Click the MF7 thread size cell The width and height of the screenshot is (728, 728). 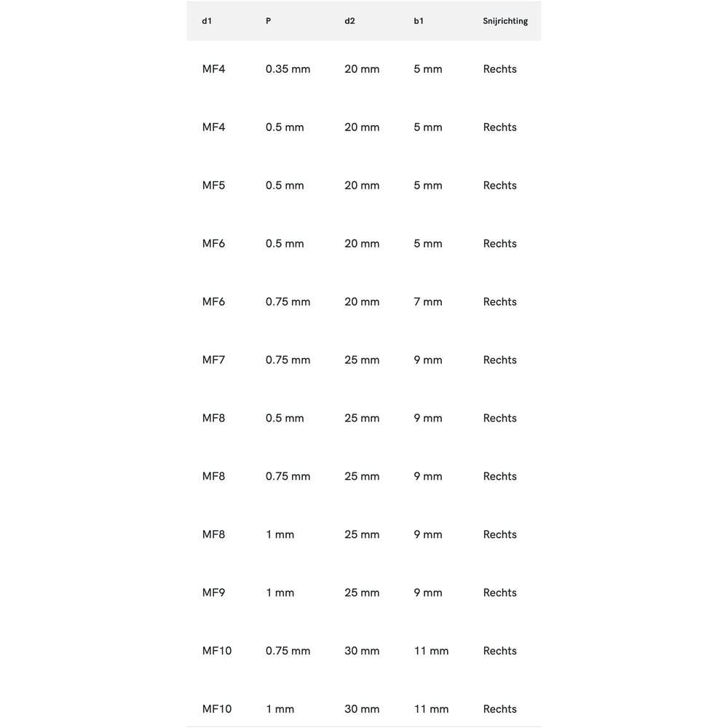pyautogui.click(x=213, y=360)
